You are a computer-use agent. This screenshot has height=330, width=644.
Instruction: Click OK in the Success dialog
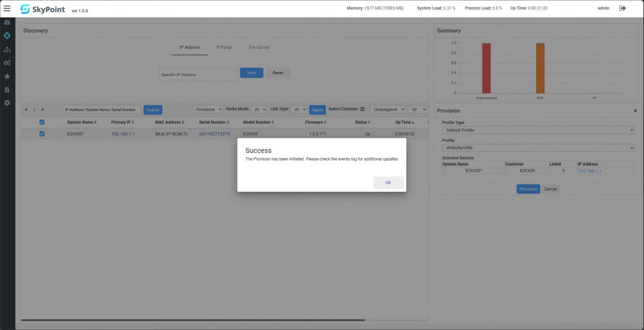(388, 183)
